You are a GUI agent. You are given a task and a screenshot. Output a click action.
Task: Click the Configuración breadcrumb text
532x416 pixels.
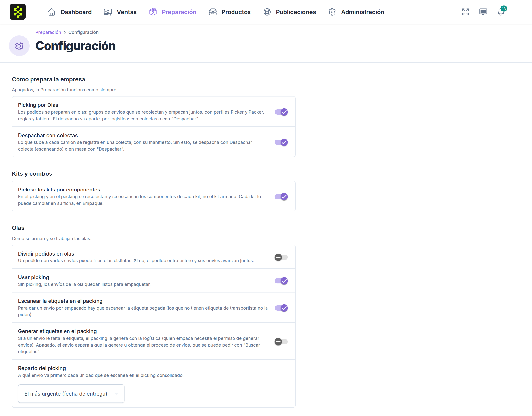point(83,32)
